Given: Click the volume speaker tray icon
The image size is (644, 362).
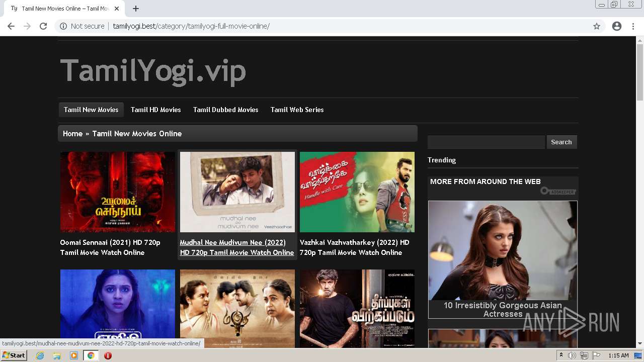Looking at the screenshot, I should (x=572, y=355).
